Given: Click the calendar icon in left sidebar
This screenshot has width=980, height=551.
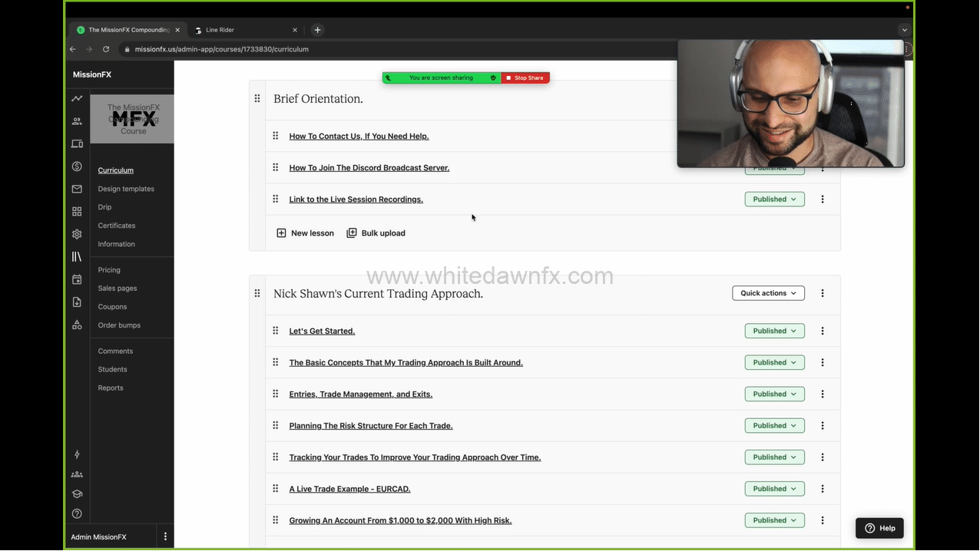Looking at the screenshot, I should pos(77,279).
